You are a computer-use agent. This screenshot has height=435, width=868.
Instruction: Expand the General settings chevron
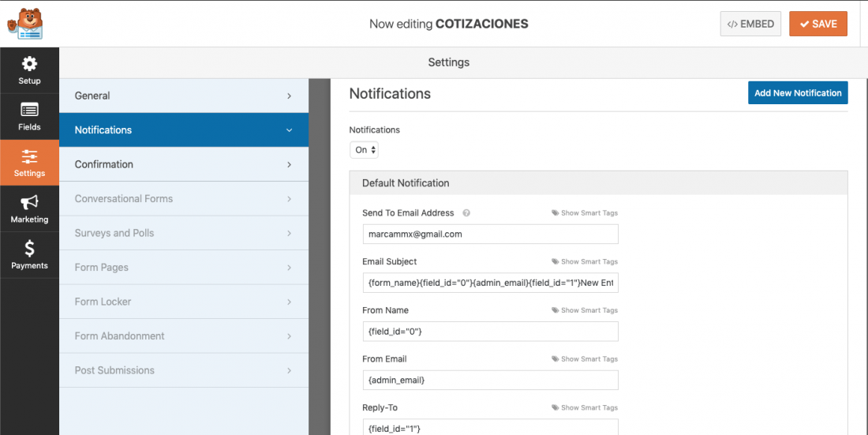(289, 96)
